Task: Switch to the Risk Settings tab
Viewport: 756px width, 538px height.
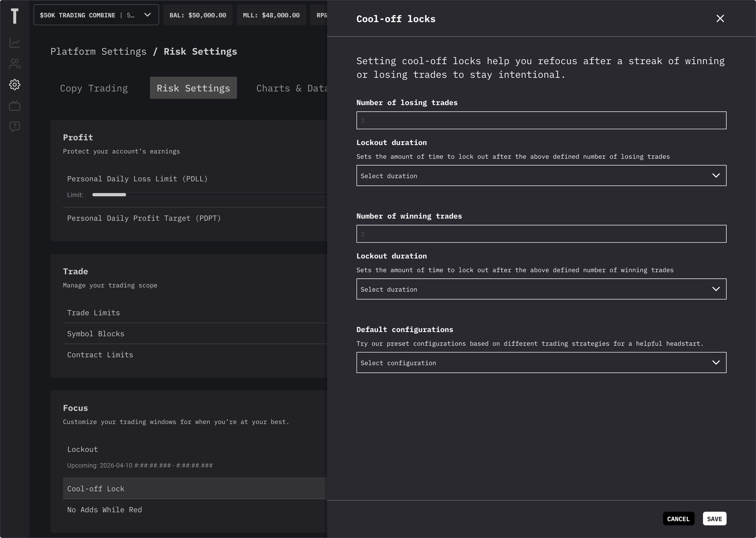Action: click(193, 88)
